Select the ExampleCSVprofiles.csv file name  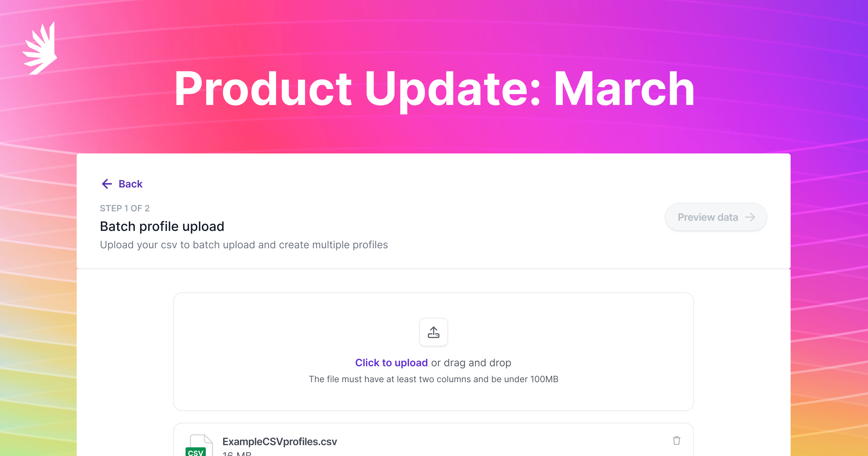click(280, 442)
